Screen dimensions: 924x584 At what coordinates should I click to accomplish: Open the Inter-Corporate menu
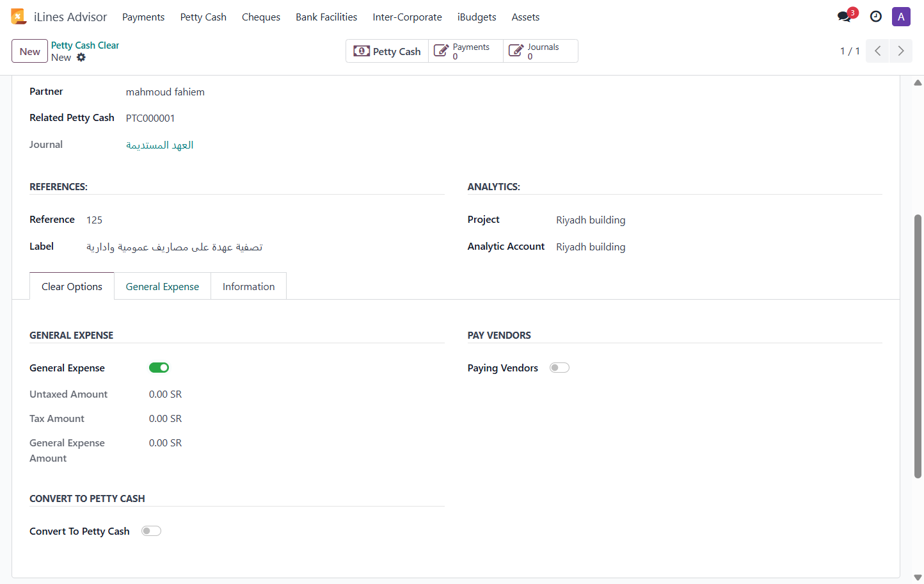pos(407,17)
